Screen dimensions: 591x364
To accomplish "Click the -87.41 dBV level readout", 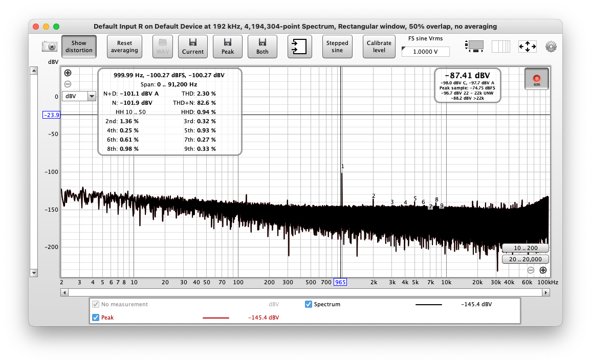I will click(467, 75).
